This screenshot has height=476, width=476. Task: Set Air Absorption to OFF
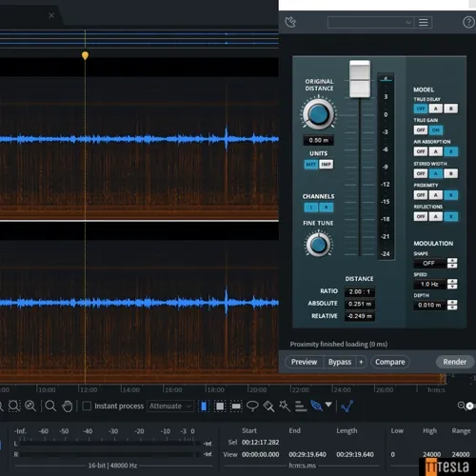pyautogui.click(x=421, y=151)
